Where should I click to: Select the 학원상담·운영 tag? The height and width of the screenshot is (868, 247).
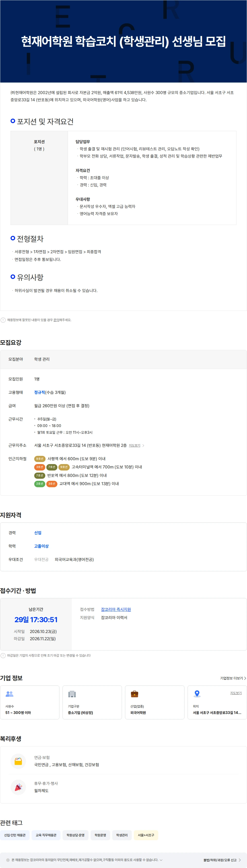[x=75, y=835]
